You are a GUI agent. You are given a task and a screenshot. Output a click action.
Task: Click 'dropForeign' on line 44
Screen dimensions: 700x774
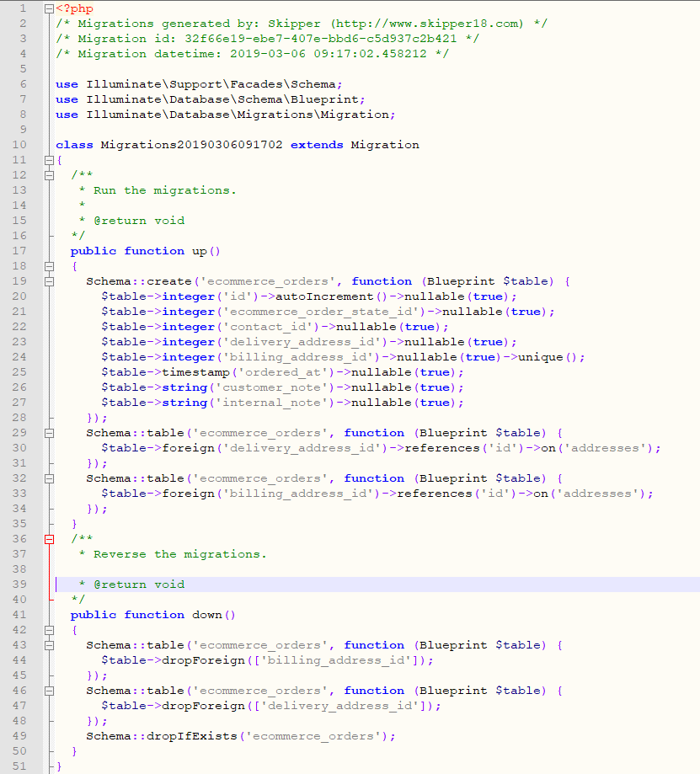point(203,660)
